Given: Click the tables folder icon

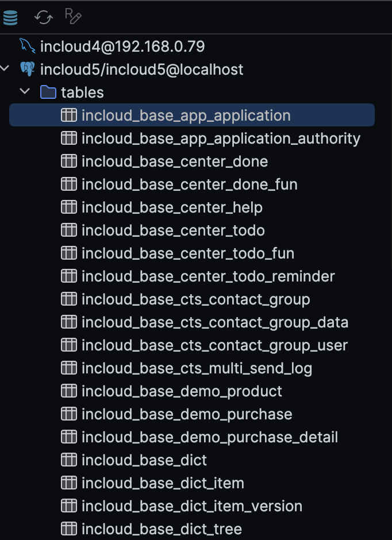Looking at the screenshot, I should tap(48, 92).
